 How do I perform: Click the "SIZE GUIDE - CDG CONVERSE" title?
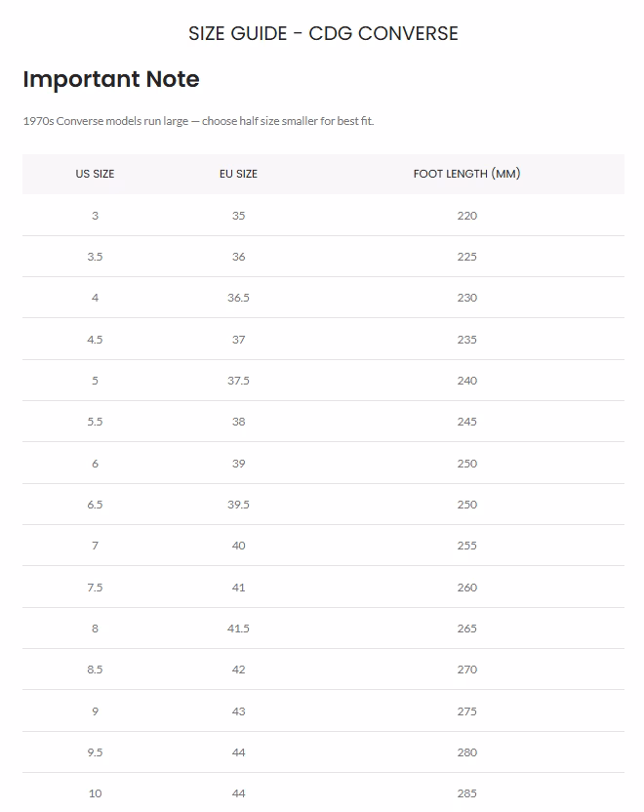[323, 34]
